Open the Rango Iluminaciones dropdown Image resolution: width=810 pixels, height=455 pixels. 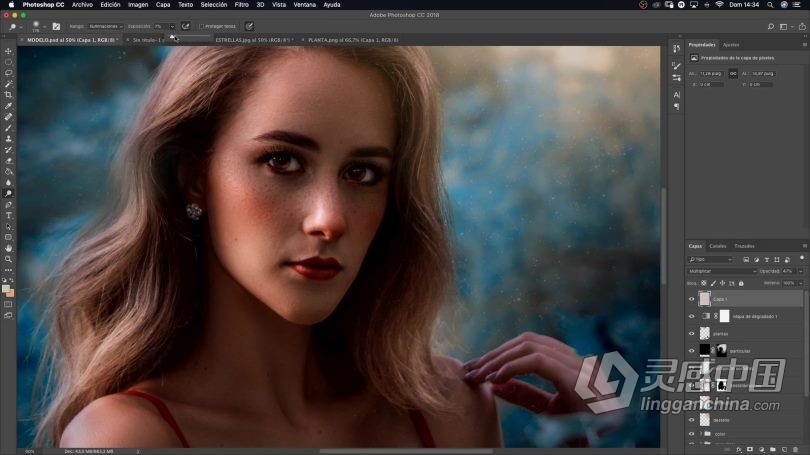tap(105, 26)
